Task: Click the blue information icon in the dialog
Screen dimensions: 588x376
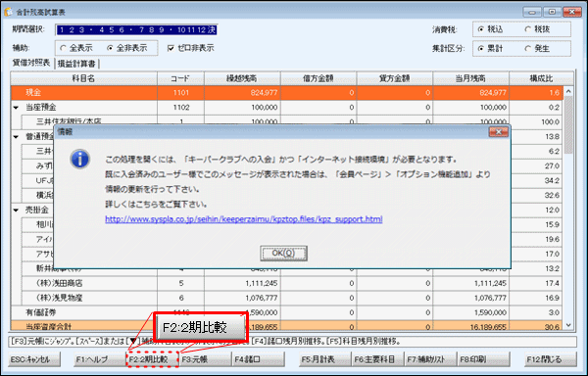Action: click(x=79, y=160)
